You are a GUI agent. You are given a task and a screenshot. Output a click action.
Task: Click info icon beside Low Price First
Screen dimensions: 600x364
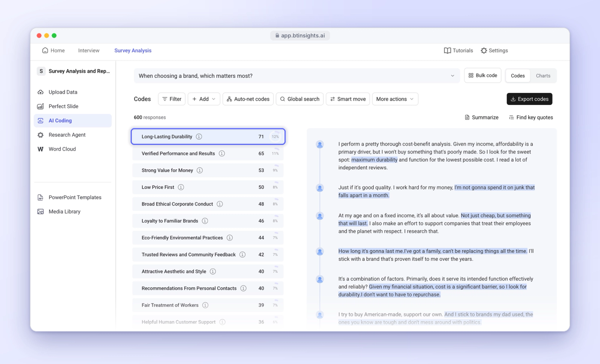pyautogui.click(x=181, y=187)
